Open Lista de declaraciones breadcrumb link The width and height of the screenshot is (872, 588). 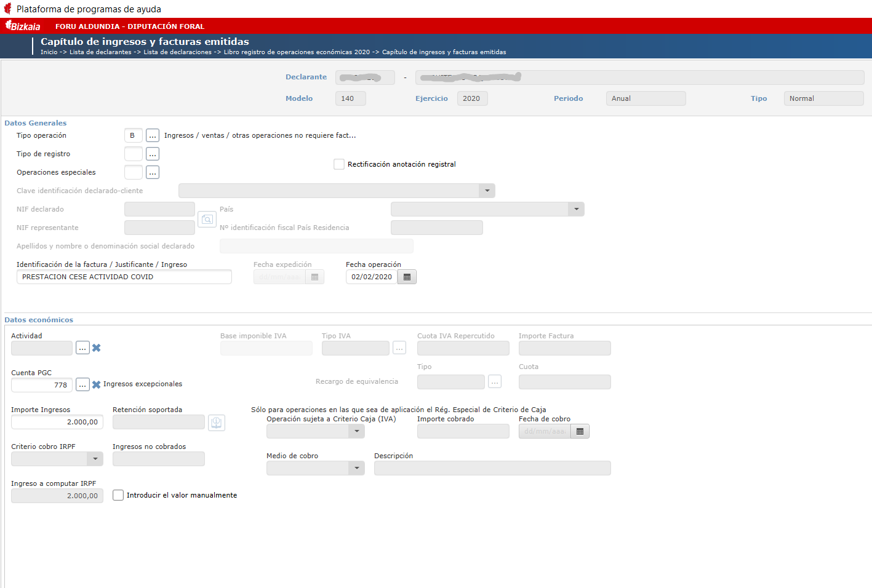click(178, 52)
